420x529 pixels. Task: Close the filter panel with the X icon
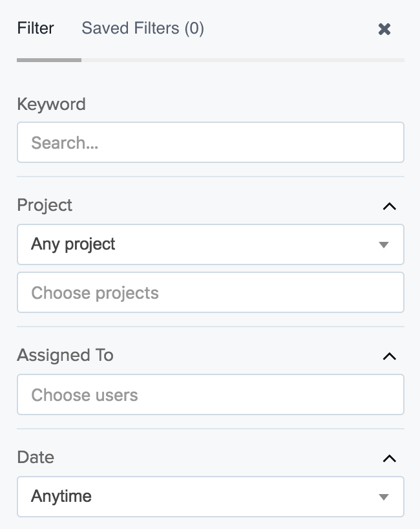coord(384,29)
